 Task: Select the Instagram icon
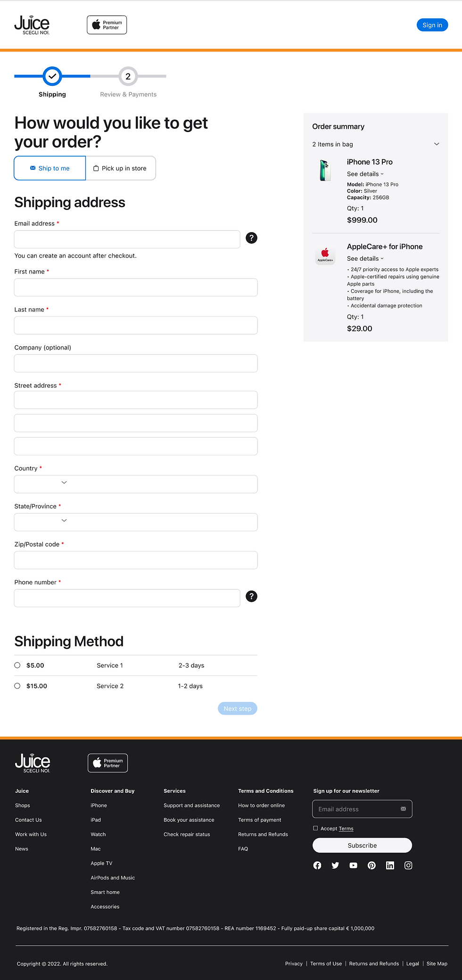[x=408, y=865]
